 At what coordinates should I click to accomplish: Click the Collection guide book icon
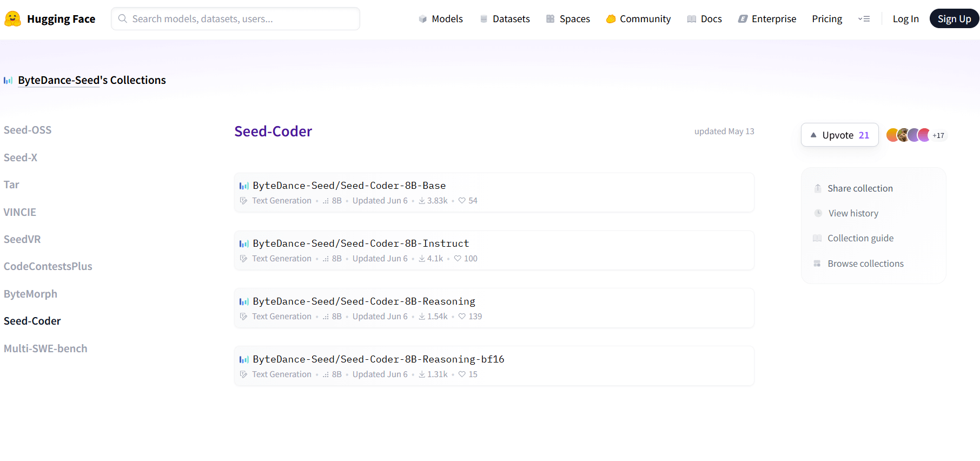[x=817, y=239]
